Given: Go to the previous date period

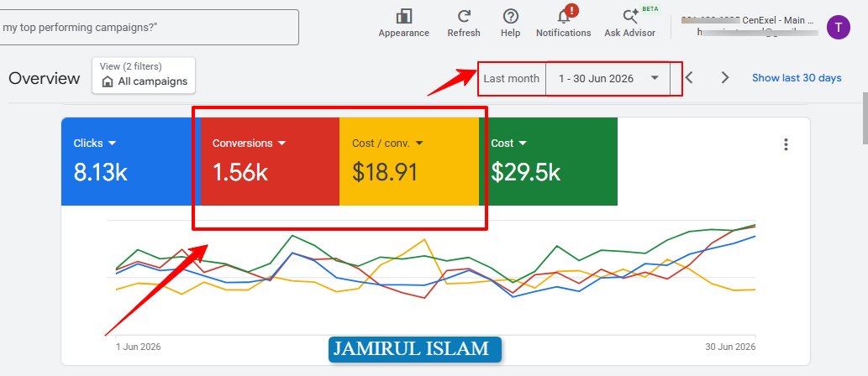Looking at the screenshot, I should pos(689,78).
